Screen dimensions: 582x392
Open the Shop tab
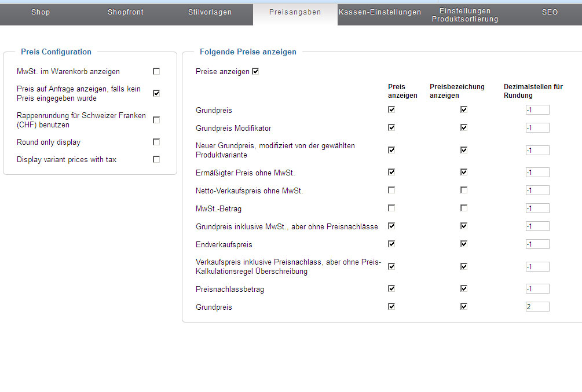coord(41,12)
